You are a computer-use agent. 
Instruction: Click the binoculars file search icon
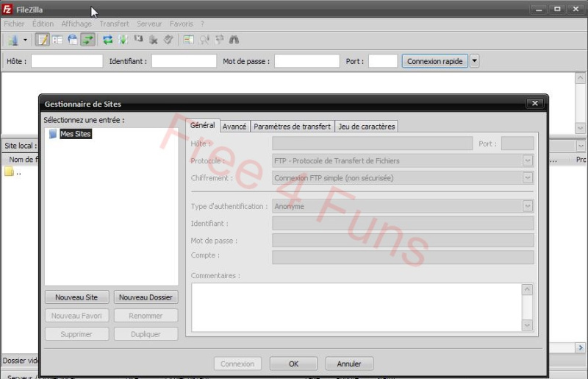tap(234, 40)
